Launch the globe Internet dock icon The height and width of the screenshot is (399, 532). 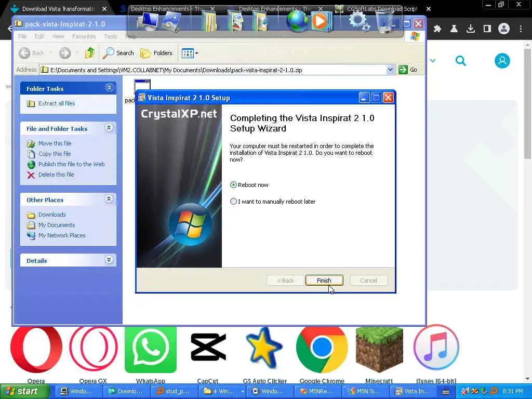point(297,21)
